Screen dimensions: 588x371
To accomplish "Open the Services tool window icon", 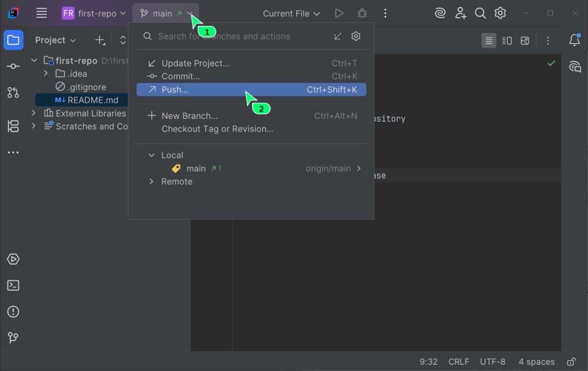I will (x=13, y=259).
